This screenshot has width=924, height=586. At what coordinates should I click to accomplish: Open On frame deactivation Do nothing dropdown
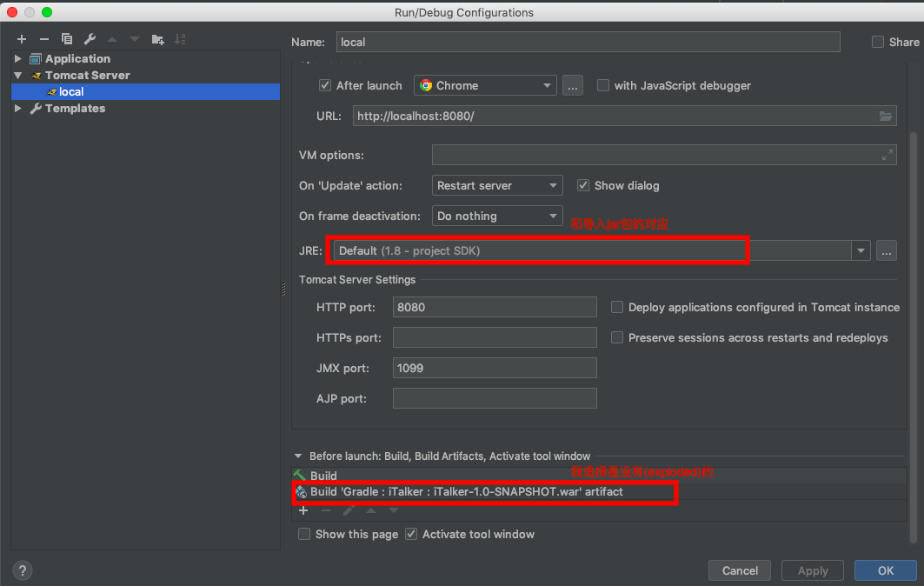[497, 216]
